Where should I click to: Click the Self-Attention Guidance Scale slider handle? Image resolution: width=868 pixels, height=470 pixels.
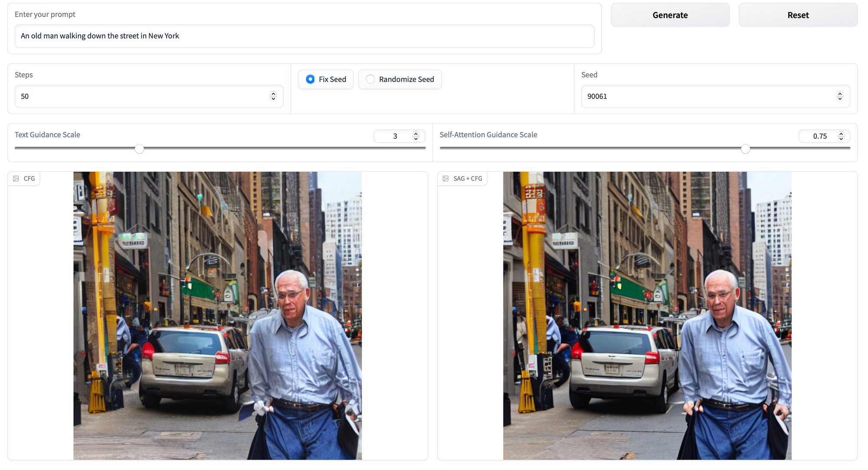tap(745, 149)
